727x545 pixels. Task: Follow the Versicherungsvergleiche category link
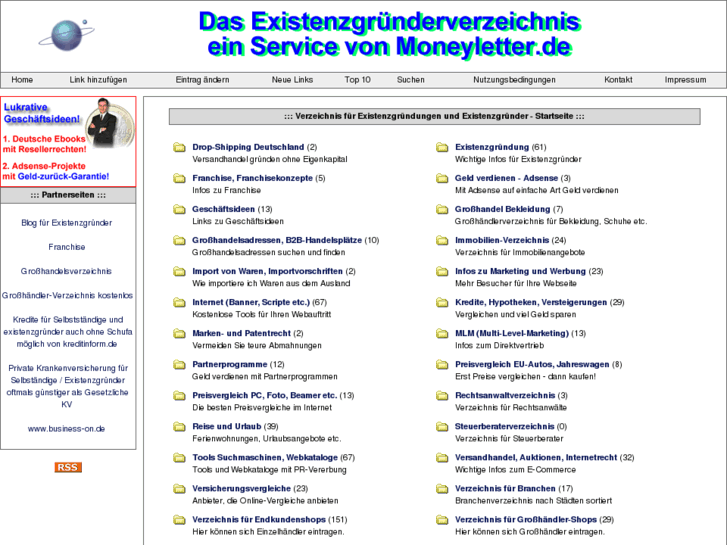[242, 489]
